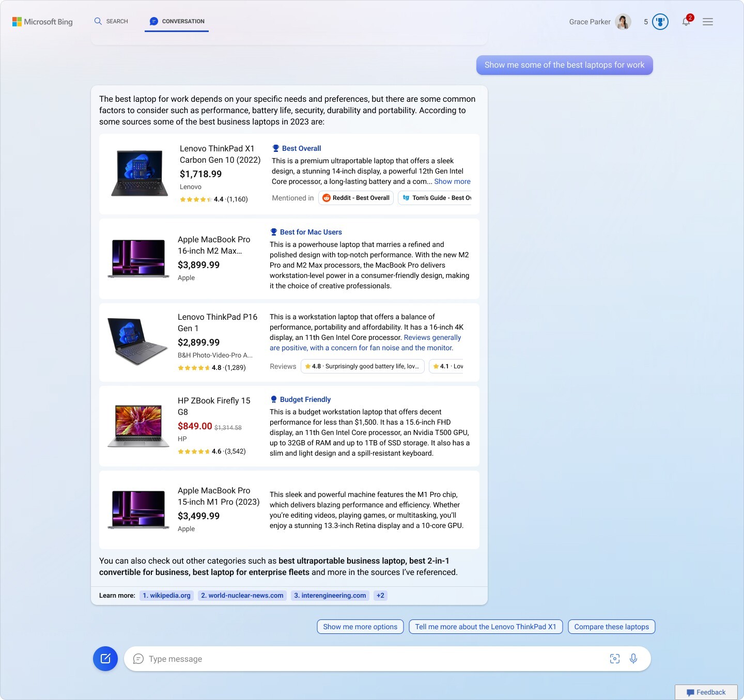744x700 pixels.
Task: Click the ZBook 4.6 star rating
Action: pos(212,451)
